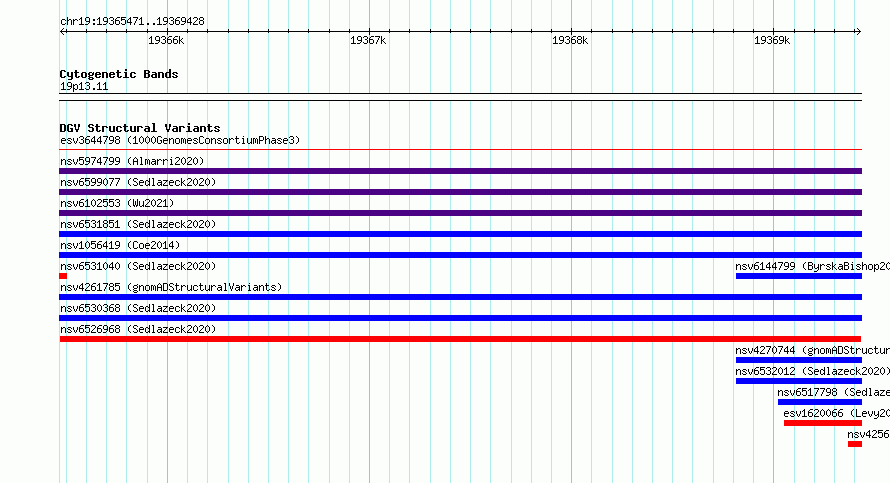Image resolution: width=890 pixels, height=483 pixels.
Task: Click the 19369k ruler tick label
Action: pos(772,40)
